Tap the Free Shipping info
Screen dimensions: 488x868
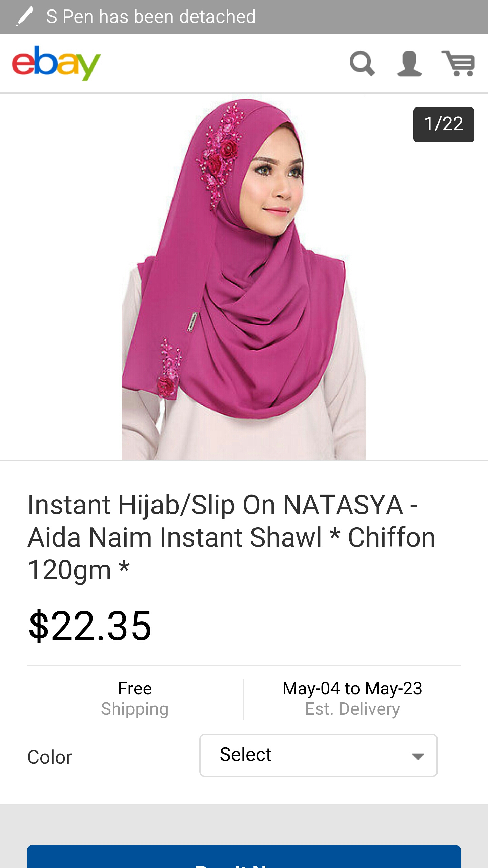click(x=135, y=698)
